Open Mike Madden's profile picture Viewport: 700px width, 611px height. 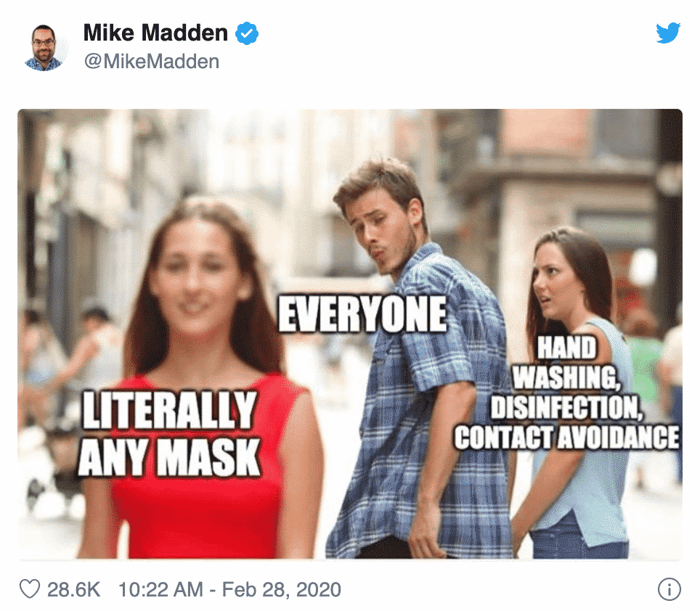(x=44, y=48)
